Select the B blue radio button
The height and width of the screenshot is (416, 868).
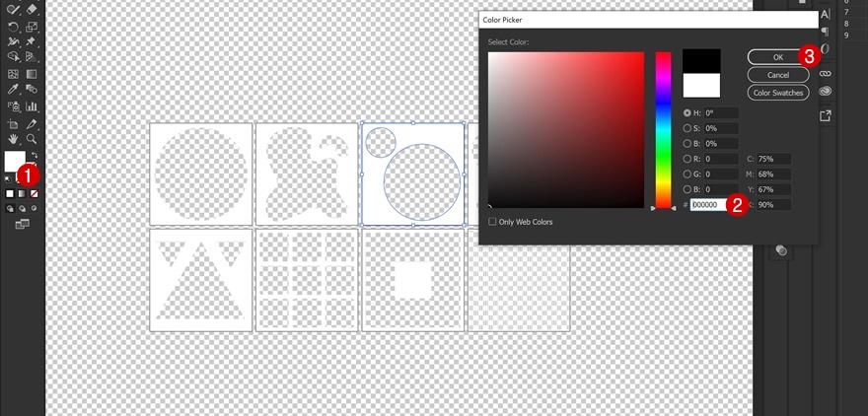pos(687,189)
